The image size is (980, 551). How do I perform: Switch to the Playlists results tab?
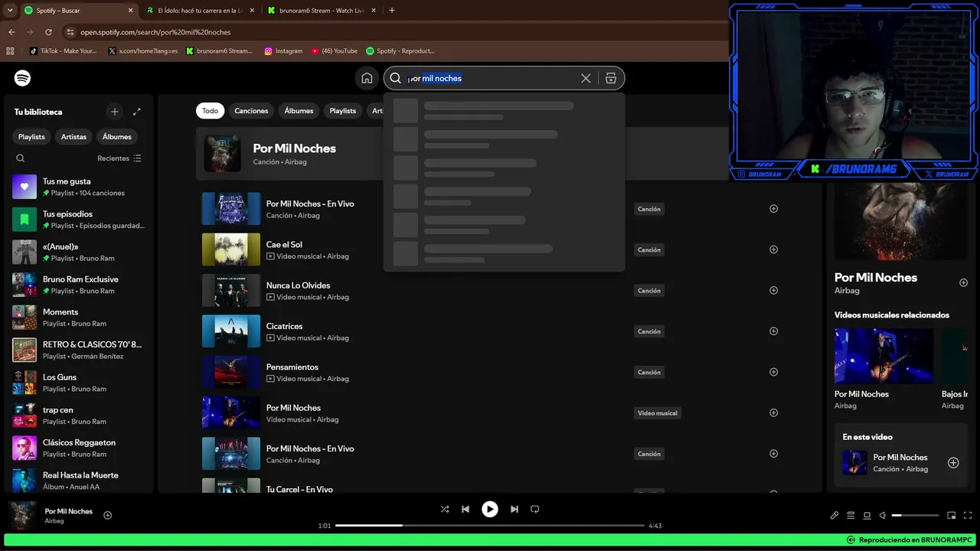[x=342, y=111]
